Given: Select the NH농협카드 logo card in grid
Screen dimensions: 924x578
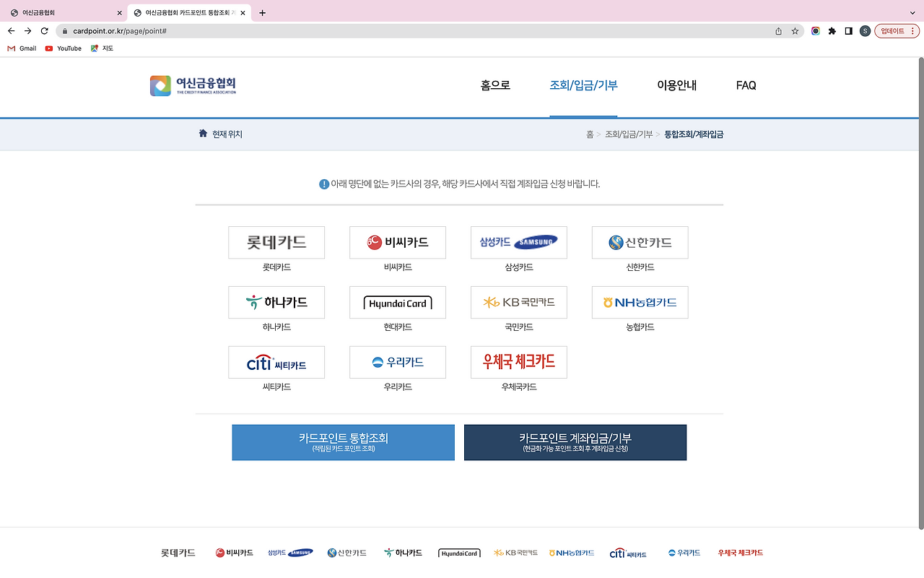Looking at the screenshot, I should [x=640, y=302].
